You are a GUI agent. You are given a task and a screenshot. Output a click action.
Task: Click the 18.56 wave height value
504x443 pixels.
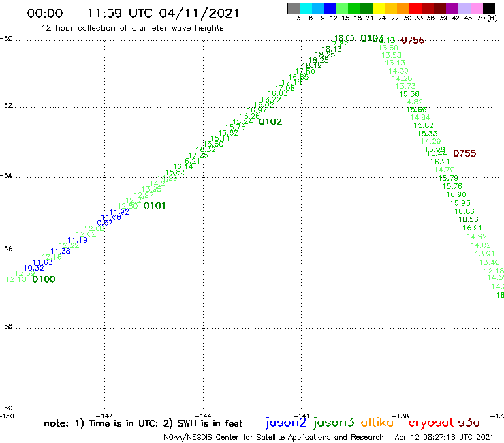point(469,219)
